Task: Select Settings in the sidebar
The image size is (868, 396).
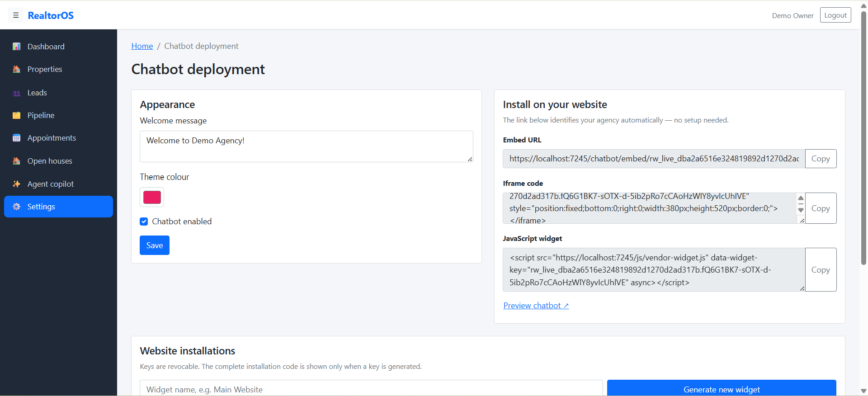Action: tap(58, 207)
